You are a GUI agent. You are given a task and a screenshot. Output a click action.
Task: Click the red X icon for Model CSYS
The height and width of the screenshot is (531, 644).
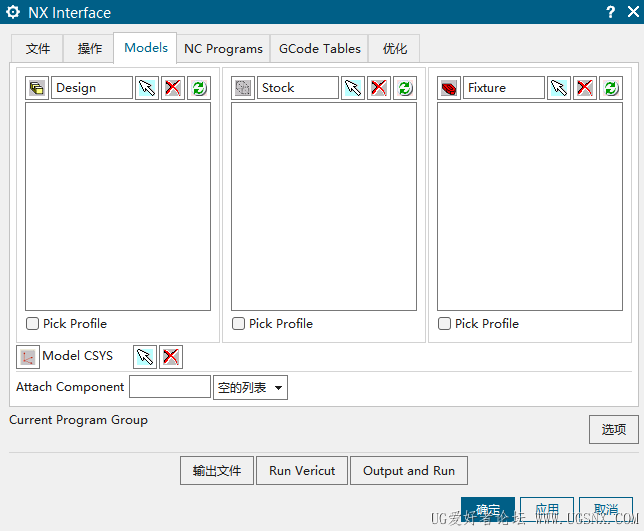171,357
